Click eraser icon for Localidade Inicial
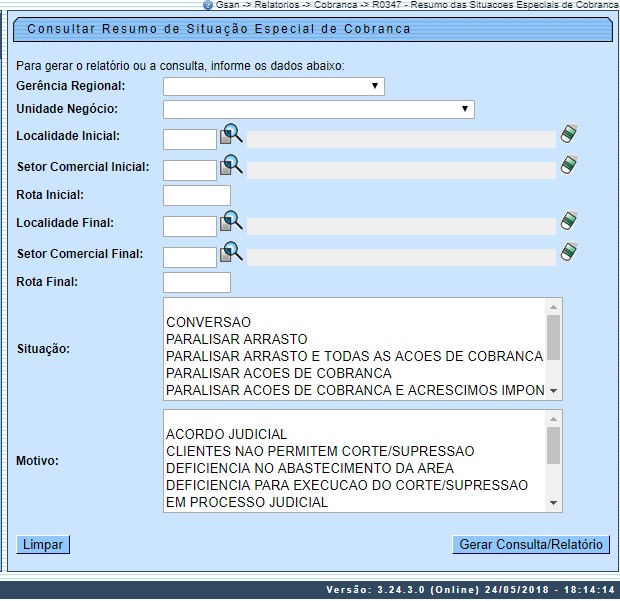Viewport: 620px width, 601px height. pos(569,134)
